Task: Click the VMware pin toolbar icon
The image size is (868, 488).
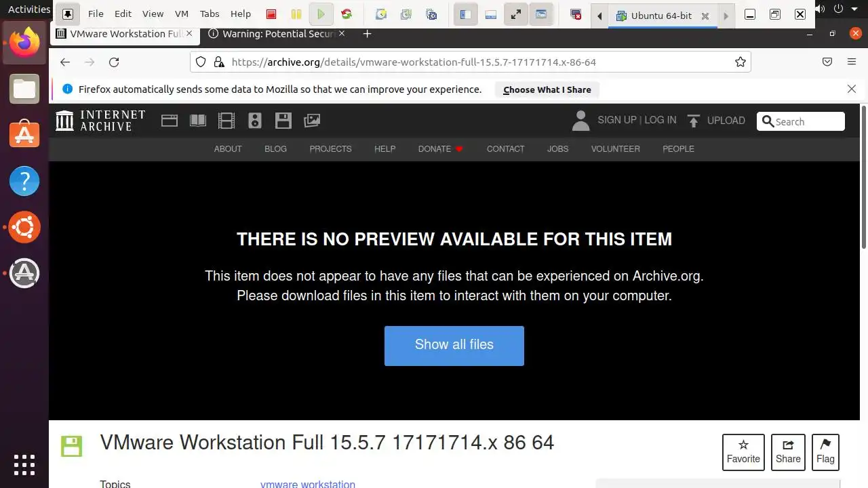Action: (68, 14)
